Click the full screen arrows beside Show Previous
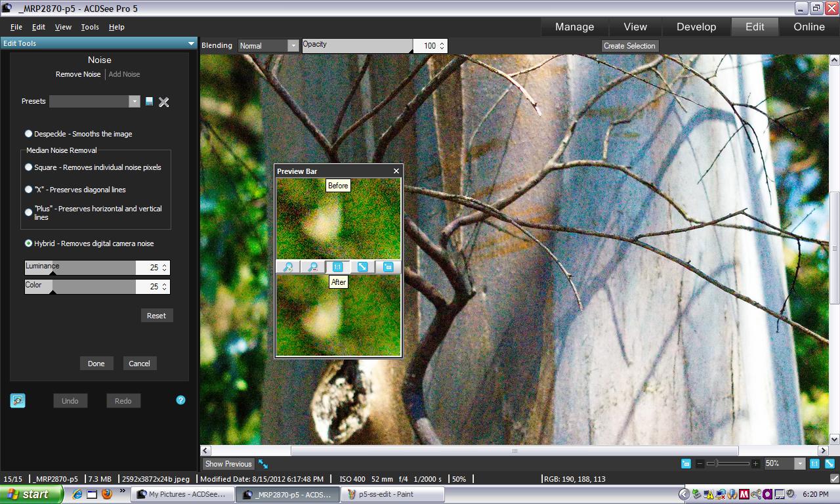840x504 pixels. point(263,464)
